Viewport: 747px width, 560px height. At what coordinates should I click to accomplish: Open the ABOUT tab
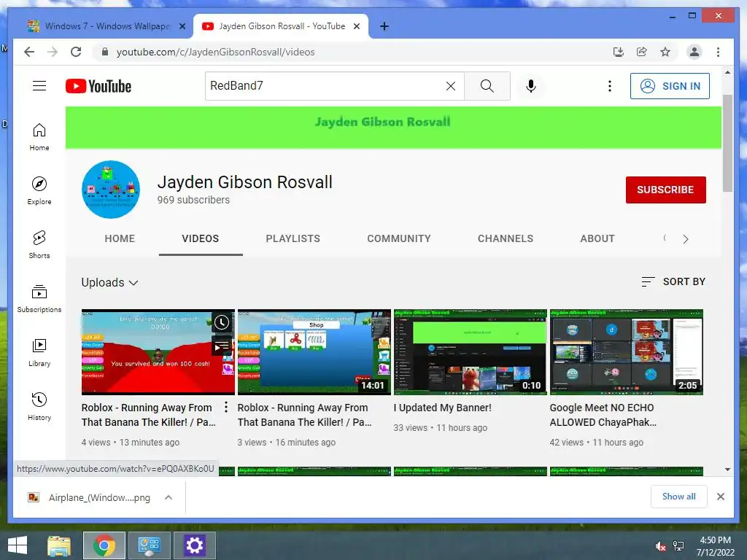coord(597,238)
